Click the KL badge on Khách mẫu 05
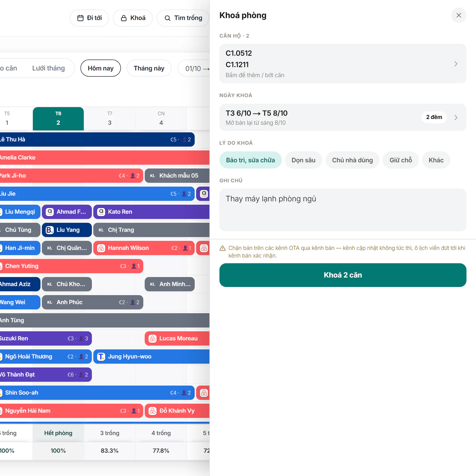The width and height of the screenshot is (476, 476). [153, 176]
